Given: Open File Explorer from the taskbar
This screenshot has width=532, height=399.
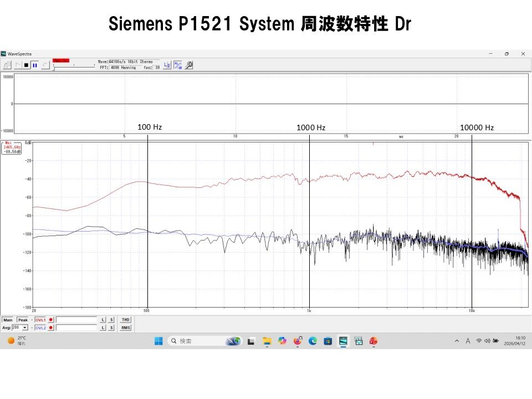Looking at the screenshot, I should click(267, 341).
